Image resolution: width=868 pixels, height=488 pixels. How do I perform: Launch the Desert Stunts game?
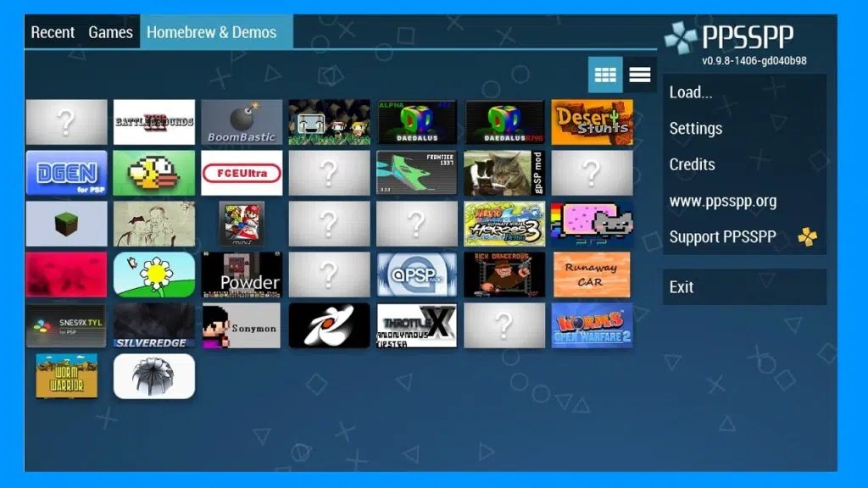coord(592,122)
